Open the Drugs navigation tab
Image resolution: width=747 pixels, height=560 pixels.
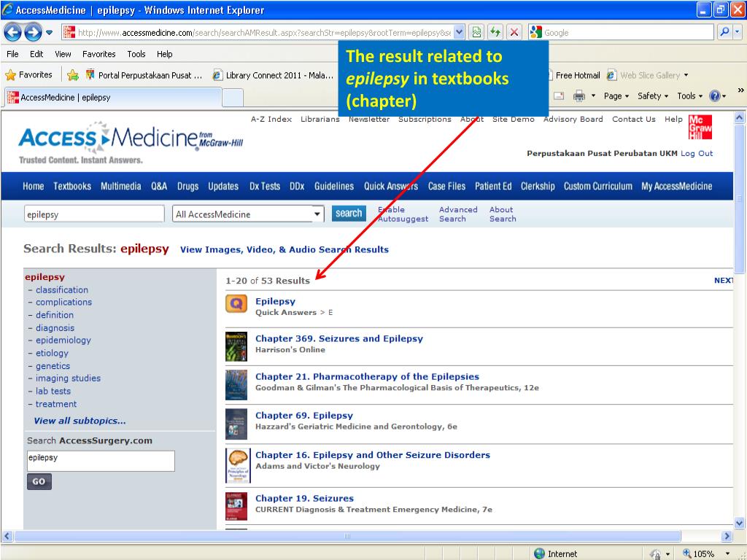click(x=187, y=186)
